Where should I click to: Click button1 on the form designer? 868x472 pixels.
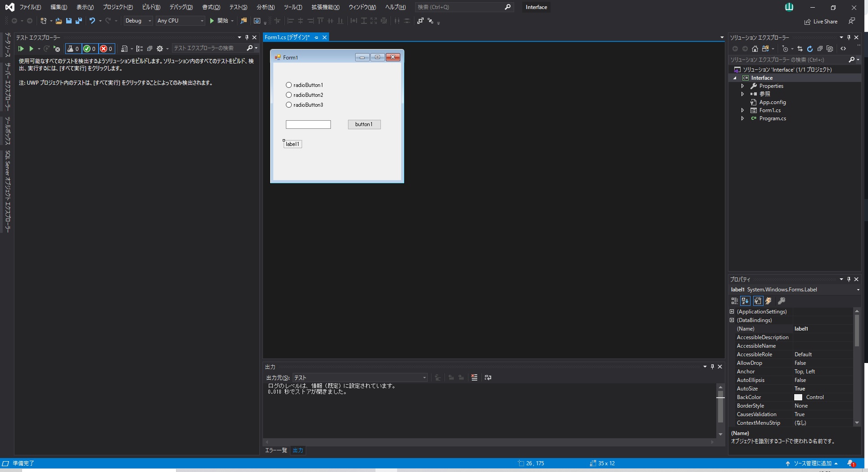click(x=364, y=124)
